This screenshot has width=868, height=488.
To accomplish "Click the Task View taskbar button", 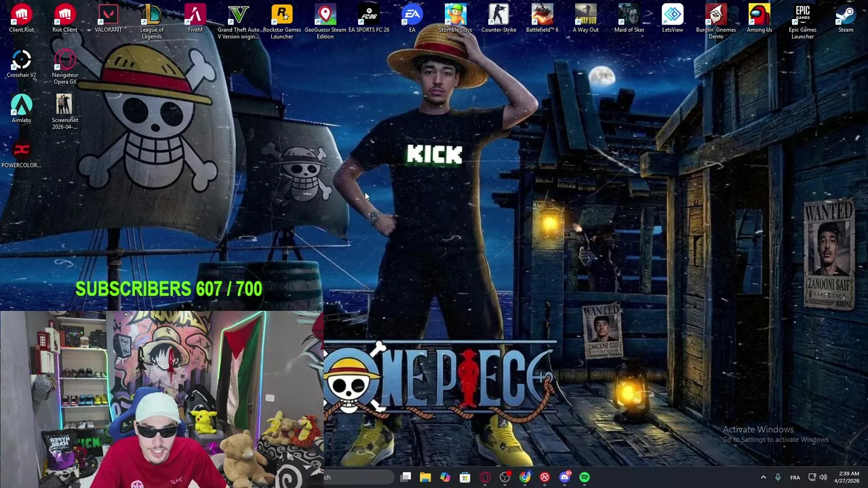I will (406, 477).
